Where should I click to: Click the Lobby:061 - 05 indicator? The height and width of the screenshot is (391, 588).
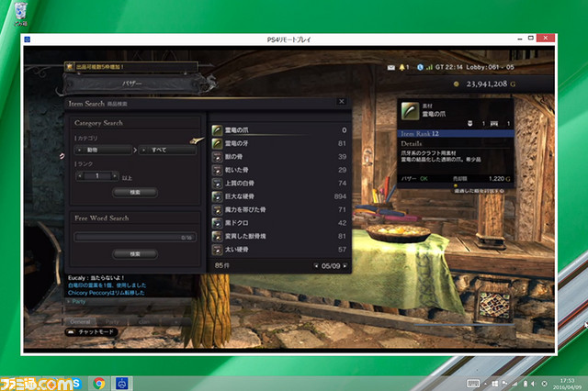point(490,67)
